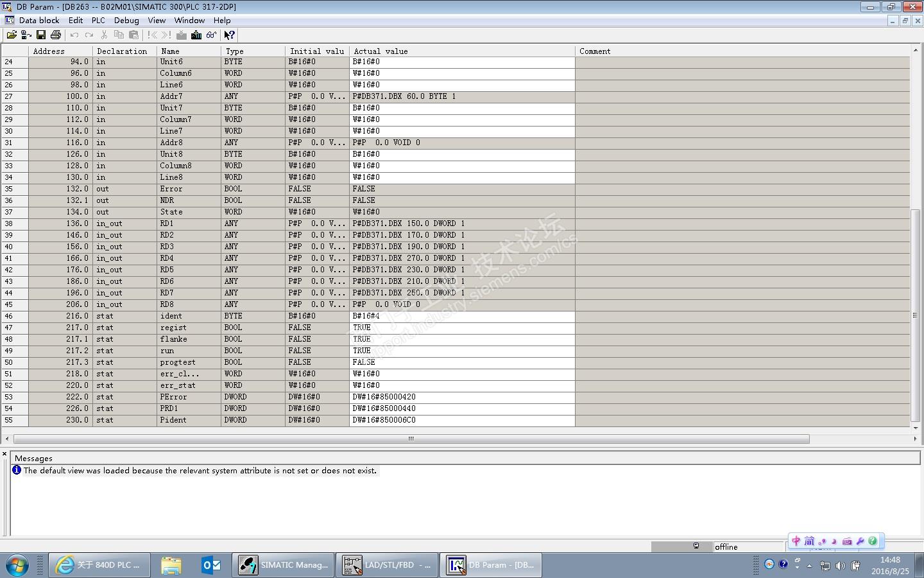Click the green help icon on IME bar

point(873,541)
